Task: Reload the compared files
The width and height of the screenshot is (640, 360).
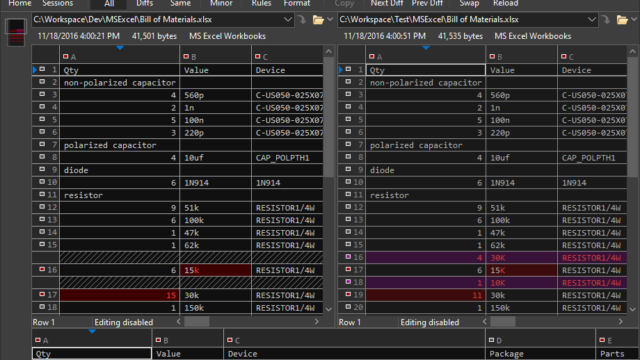Action: pyautogui.click(x=505, y=4)
